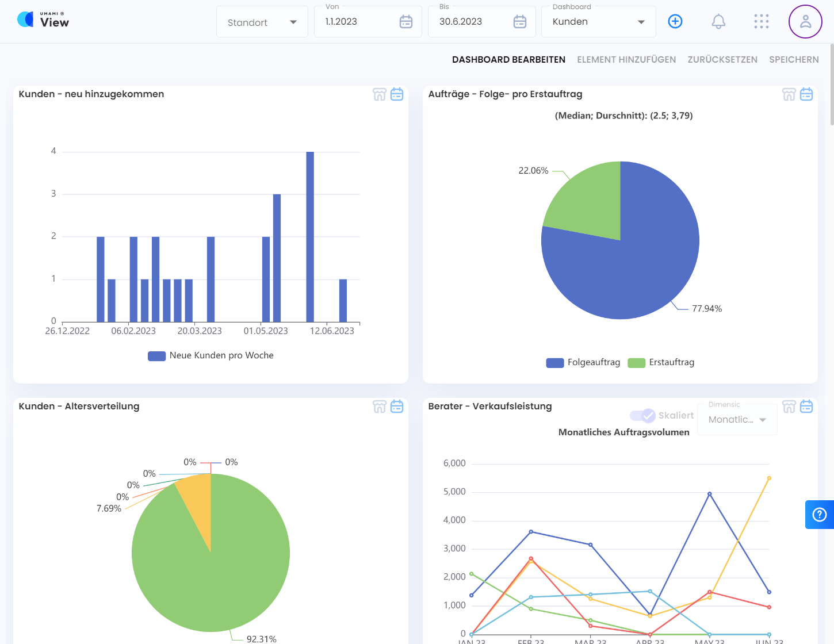834x644 pixels.
Task: Click the blue plus add-dashboard icon
Action: click(675, 21)
